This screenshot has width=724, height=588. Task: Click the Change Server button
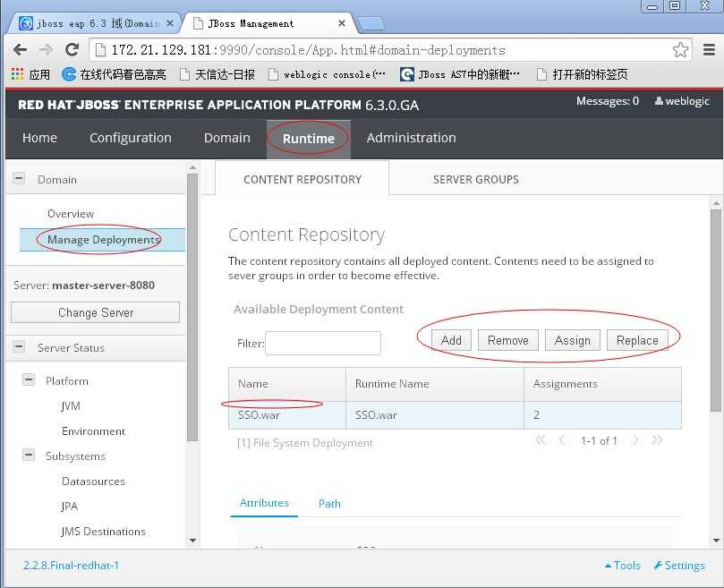point(95,312)
